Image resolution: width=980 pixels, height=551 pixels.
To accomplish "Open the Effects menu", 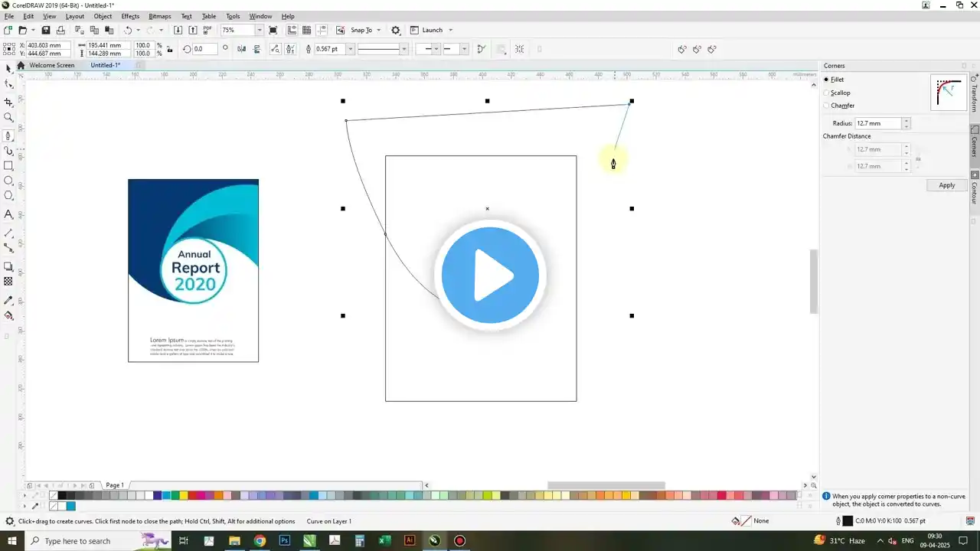I will 130,16.
